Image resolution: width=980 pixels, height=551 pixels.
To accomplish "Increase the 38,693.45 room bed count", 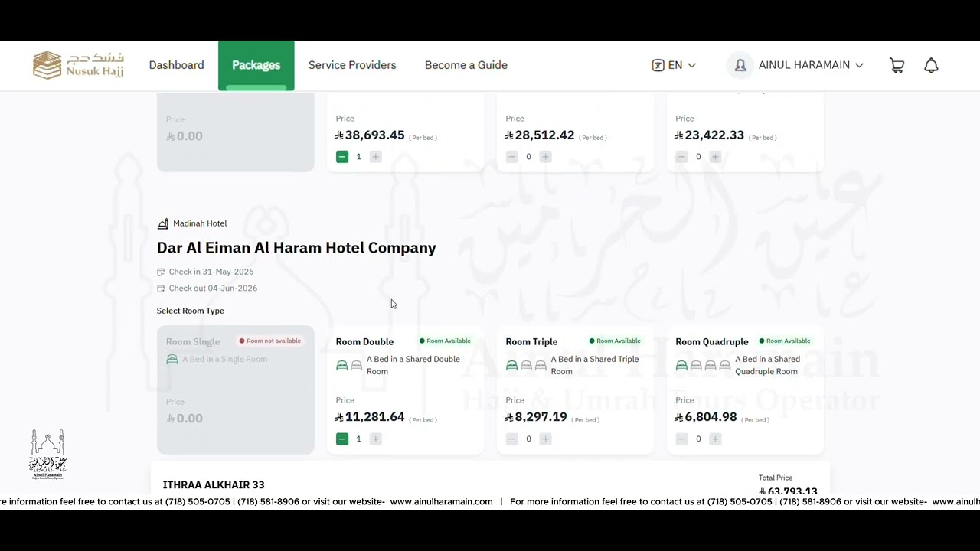I will click(x=375, y=156).
